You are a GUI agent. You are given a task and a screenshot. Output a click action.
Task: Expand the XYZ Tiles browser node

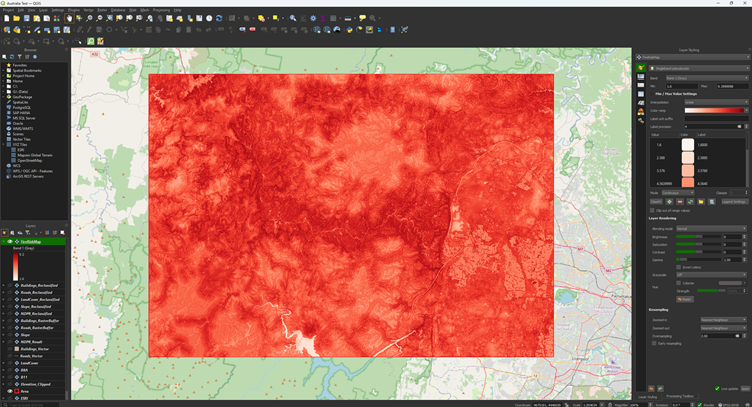coord(6,144)
